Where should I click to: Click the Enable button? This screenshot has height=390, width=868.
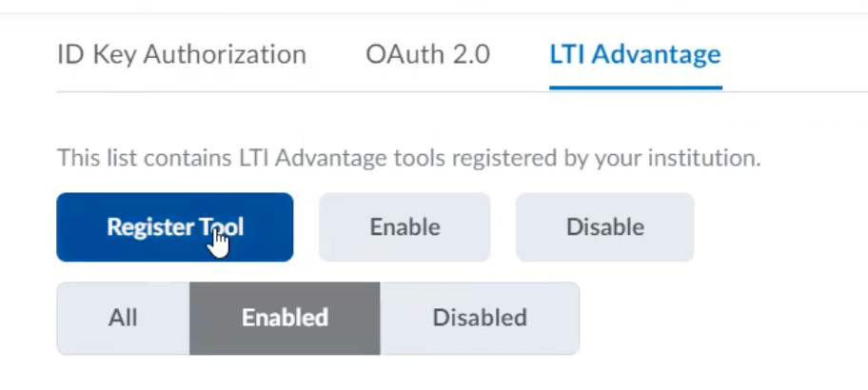coord(404,226)
